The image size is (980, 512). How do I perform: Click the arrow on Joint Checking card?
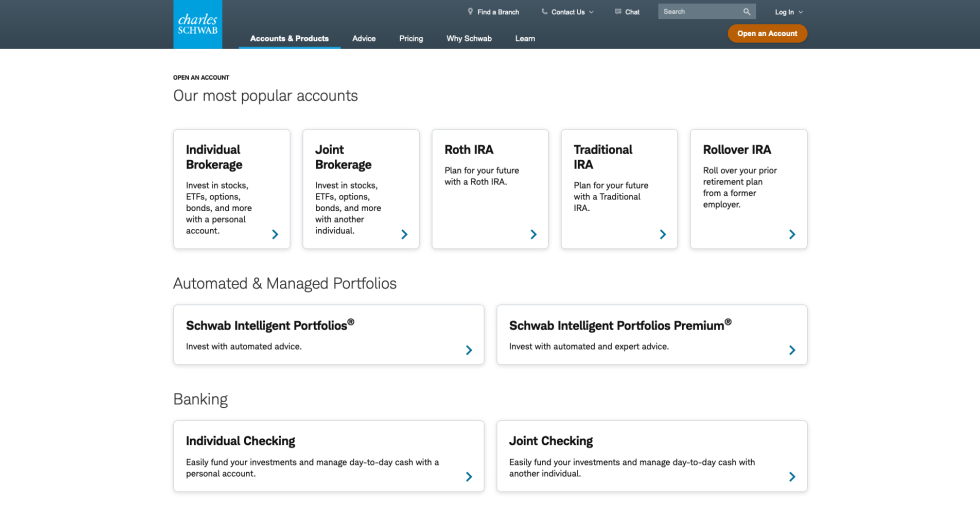792,477
